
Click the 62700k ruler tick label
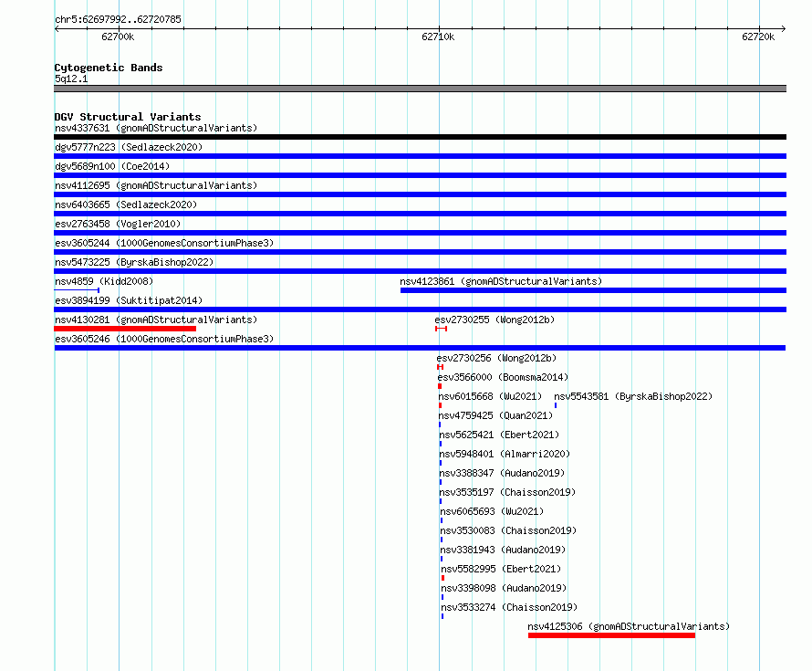(x=118, y=37)
